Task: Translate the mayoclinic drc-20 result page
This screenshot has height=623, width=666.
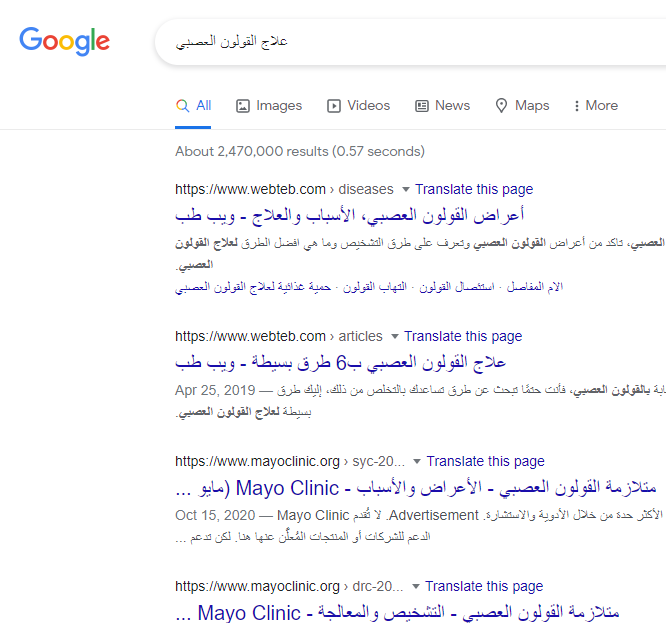Action: tap(484, 586)
